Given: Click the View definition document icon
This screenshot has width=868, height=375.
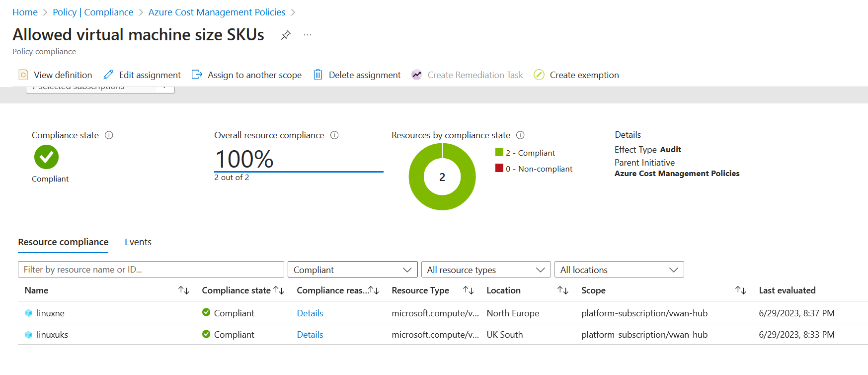Looking at the screenshot, I should pos(23,75).
